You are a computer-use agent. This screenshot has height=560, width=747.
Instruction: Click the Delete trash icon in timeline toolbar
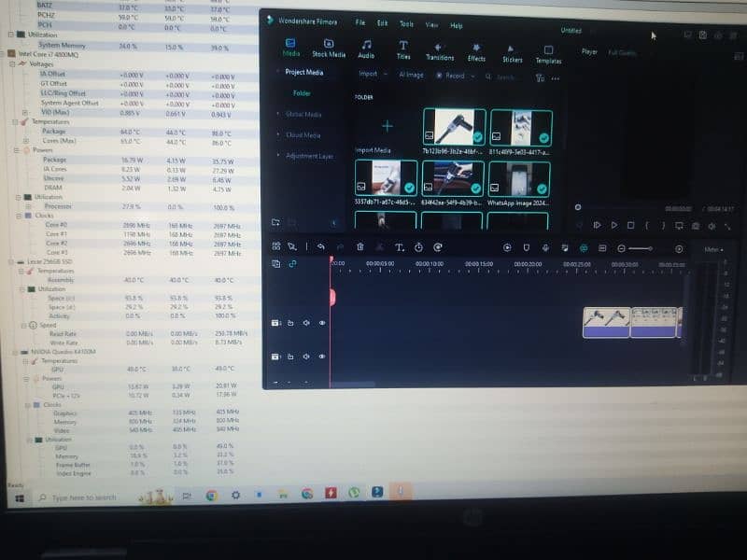(x=360, y=247)
